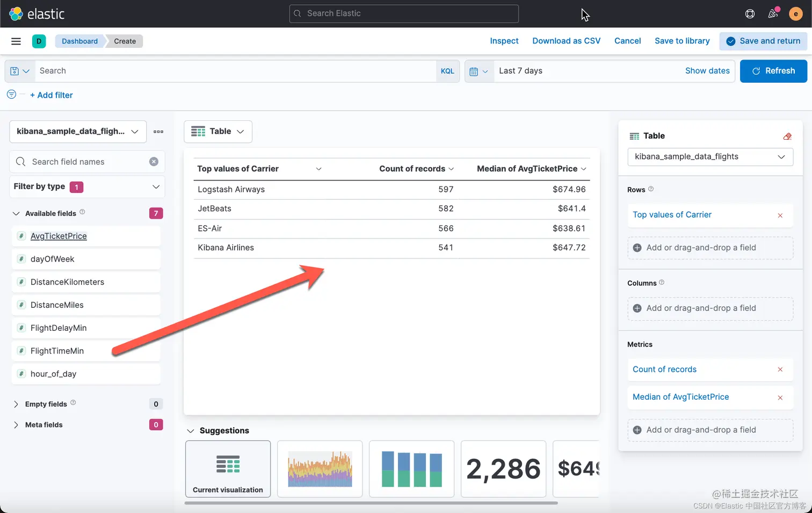Open the saved query menu icon
Image resolution: width=812 pixels, height=513 pixels.
[x=19, y=71]
